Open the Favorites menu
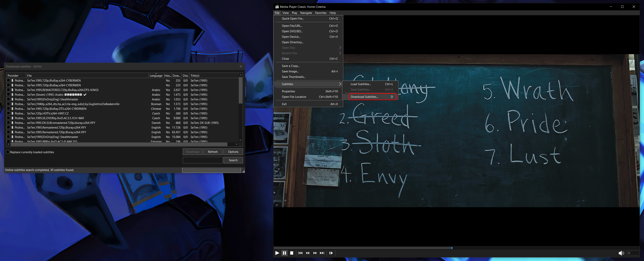644x261 pixels. pos(321,13)
